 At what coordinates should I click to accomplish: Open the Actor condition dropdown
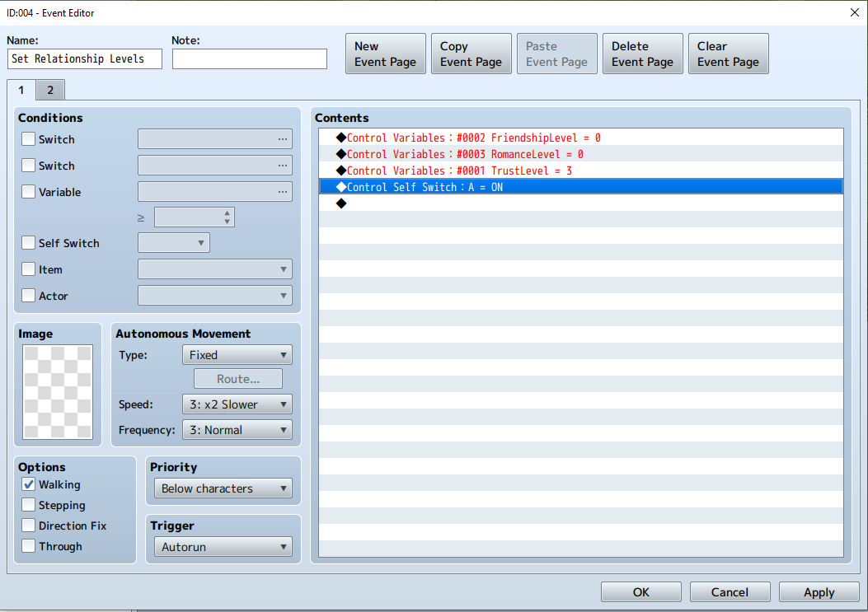[215, 296]
